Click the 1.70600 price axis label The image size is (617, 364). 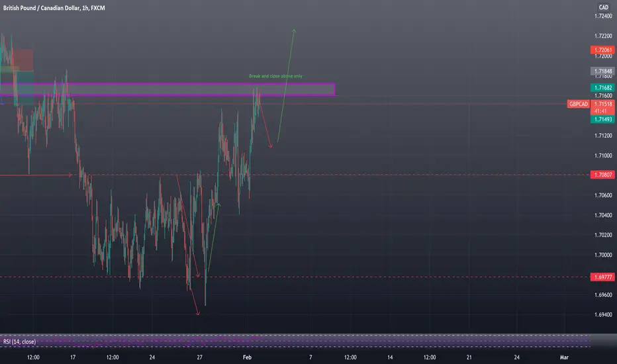(603, 195)
